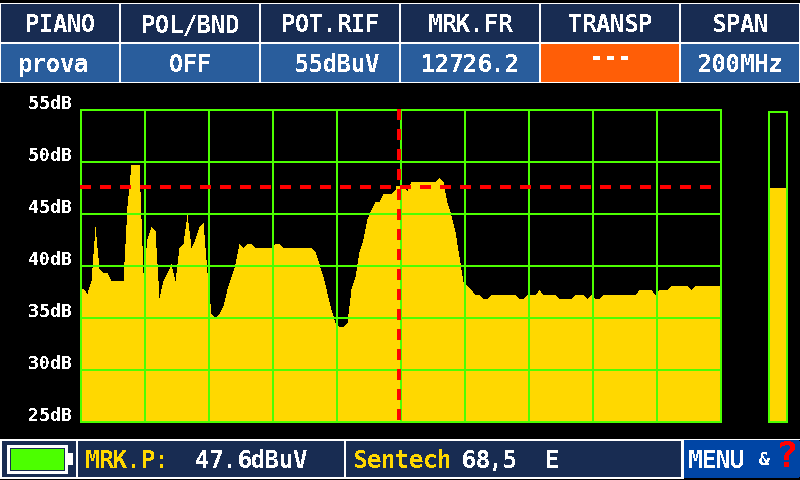Image resolution: width=800 pixels, height=480 pixels.
Task: Select the SPAN header
Action: [740, 23]
